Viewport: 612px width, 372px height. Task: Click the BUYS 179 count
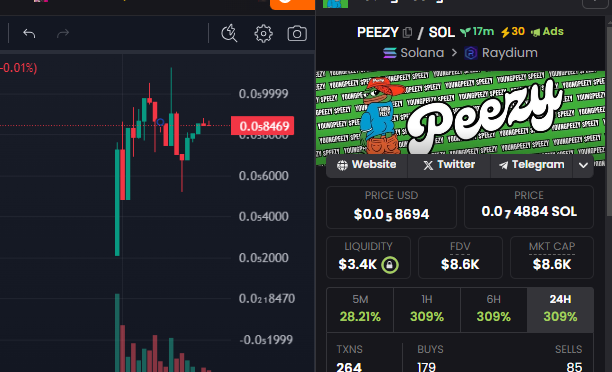pyautogui.click(x=426, y=367)
